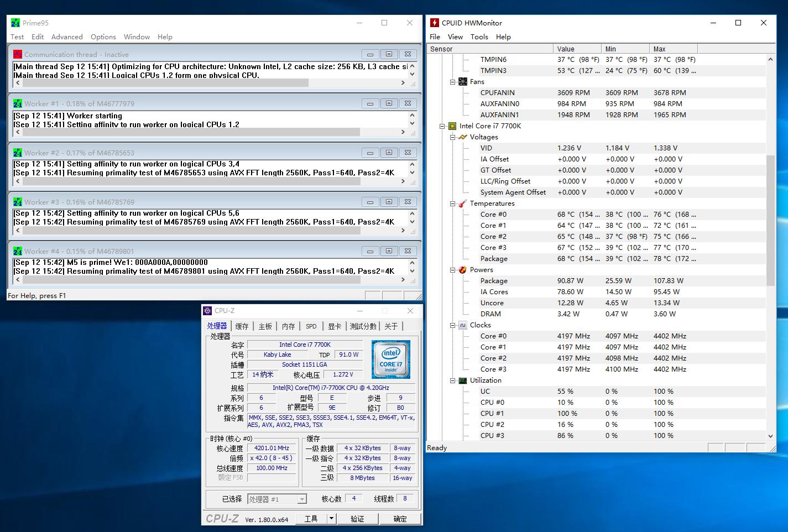Click the Powers flame icon
The width and height of the screenshot is (788, 532).
pos(463,270)
